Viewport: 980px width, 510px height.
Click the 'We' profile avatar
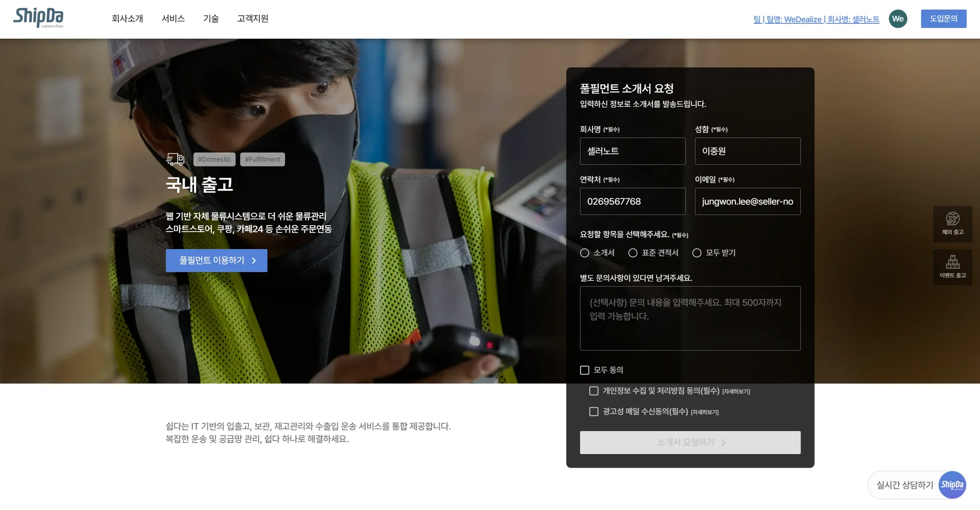point(898,18)
